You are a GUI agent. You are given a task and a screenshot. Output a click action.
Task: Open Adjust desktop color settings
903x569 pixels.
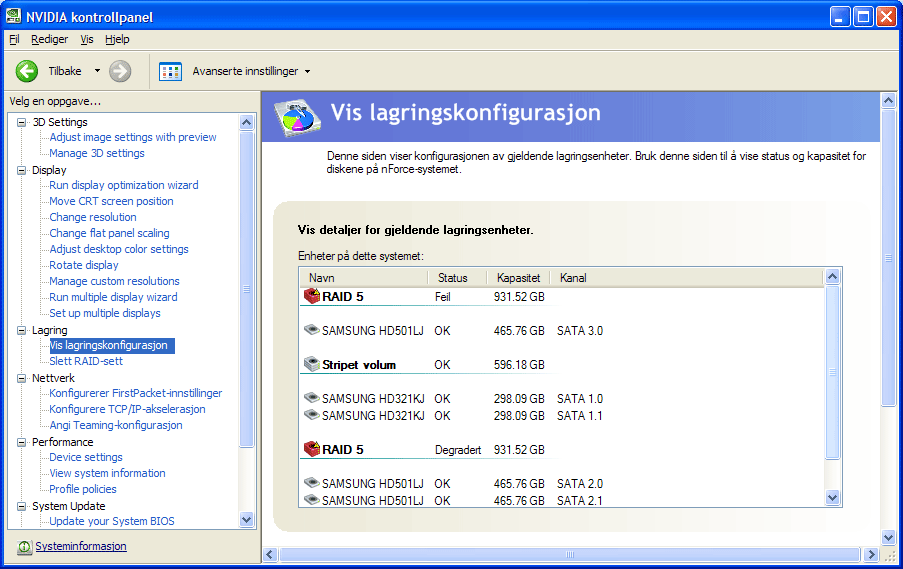(119, 249)
